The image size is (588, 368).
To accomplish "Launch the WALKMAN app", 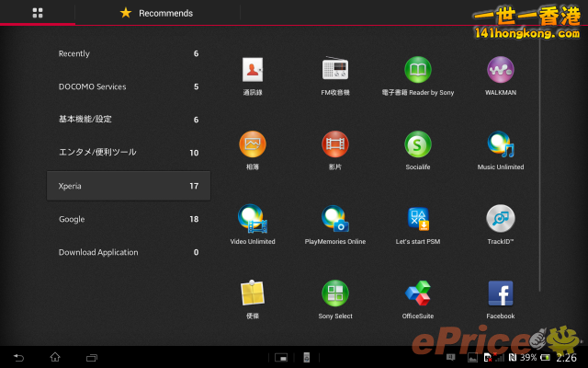I will (500, 70).
